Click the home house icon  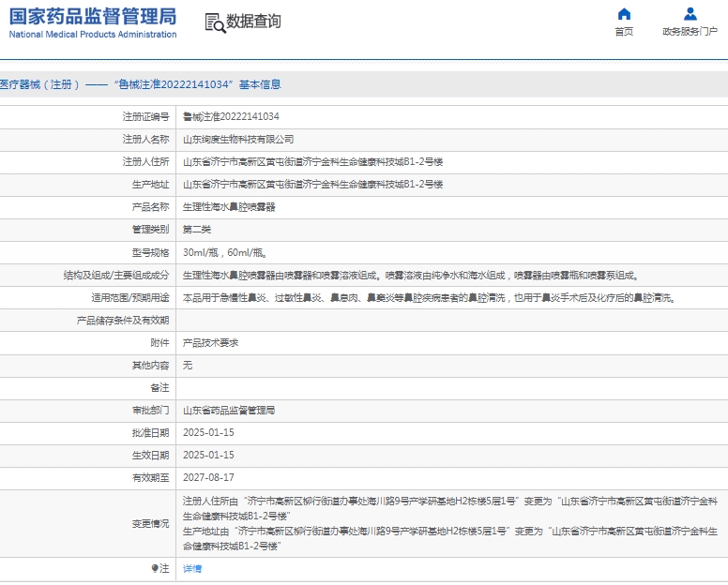624,14
